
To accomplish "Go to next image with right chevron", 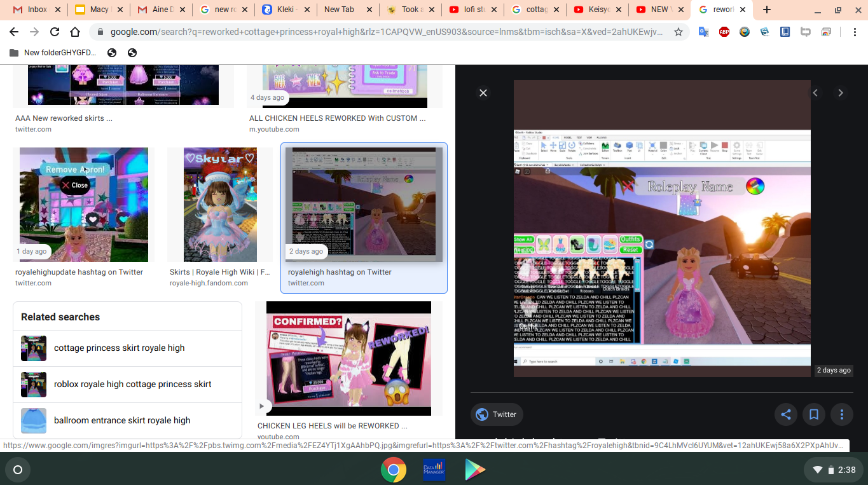I will (x=841, y=93).
